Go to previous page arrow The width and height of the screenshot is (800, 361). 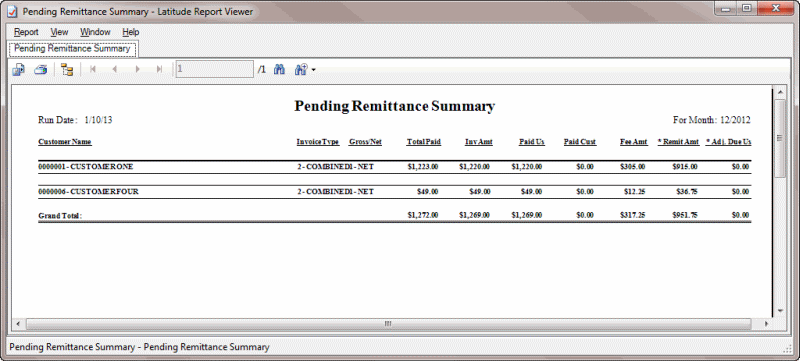115,69
